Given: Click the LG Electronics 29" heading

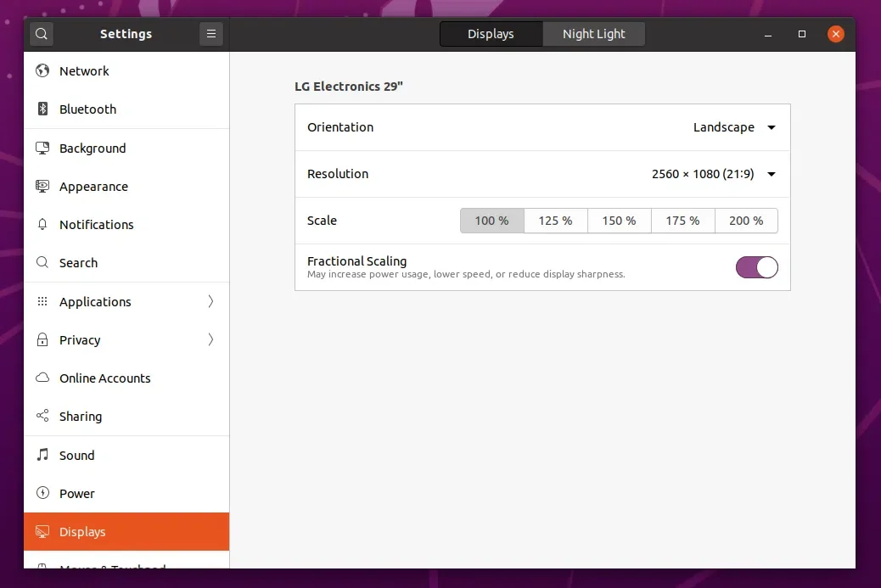Looking at the screenshot, I should tap(349, 87).
